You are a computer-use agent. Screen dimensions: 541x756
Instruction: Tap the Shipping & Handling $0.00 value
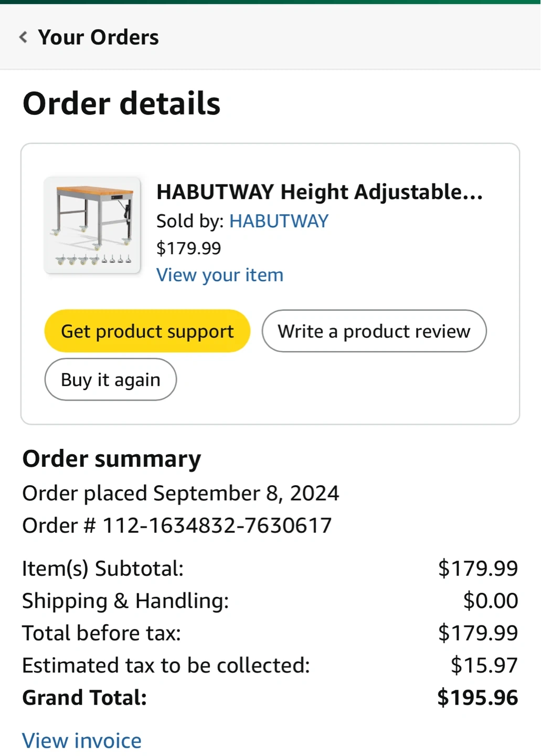click(491, 601)
